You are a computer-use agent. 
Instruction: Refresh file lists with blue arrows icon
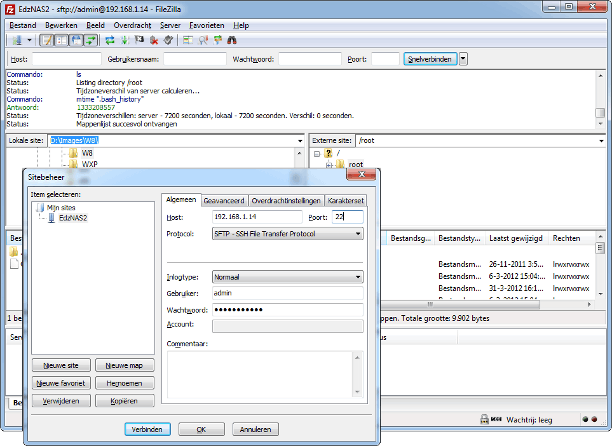click(x=110, y=40)
